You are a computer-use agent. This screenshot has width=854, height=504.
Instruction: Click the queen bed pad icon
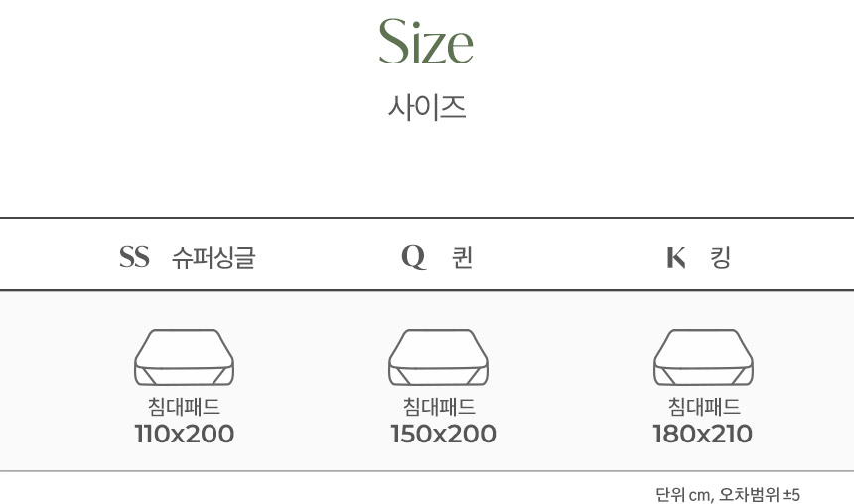pos(439,357)
